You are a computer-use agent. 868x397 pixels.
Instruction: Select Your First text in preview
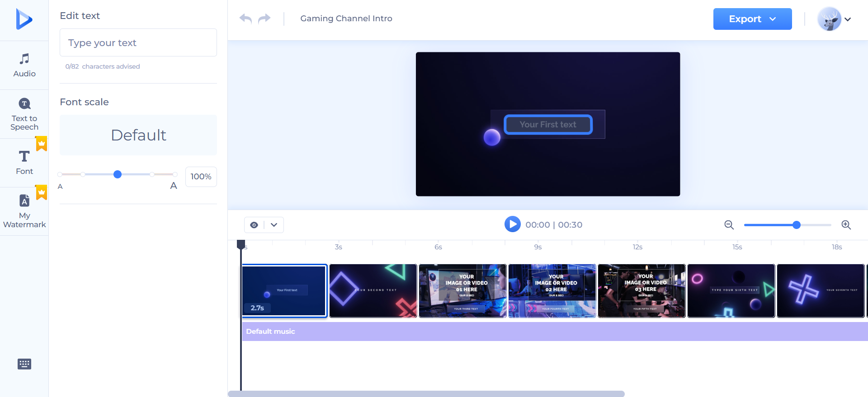[x=548, y=125]
